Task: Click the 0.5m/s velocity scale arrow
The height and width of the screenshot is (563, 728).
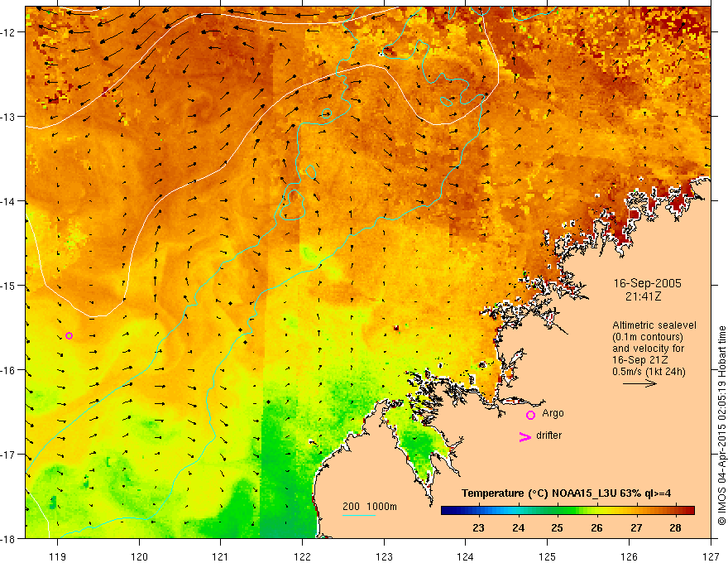Action: [x=639, y=383]
